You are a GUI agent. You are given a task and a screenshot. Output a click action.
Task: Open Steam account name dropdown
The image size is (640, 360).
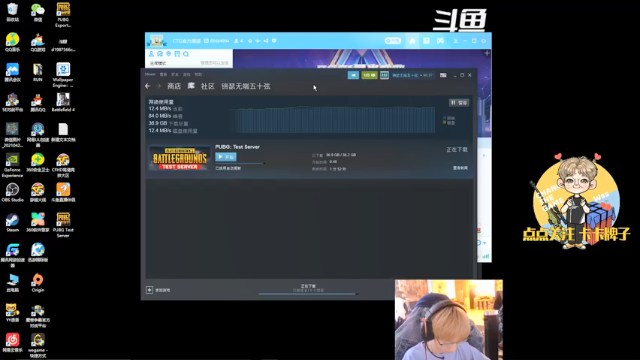(x=412, y=75)
